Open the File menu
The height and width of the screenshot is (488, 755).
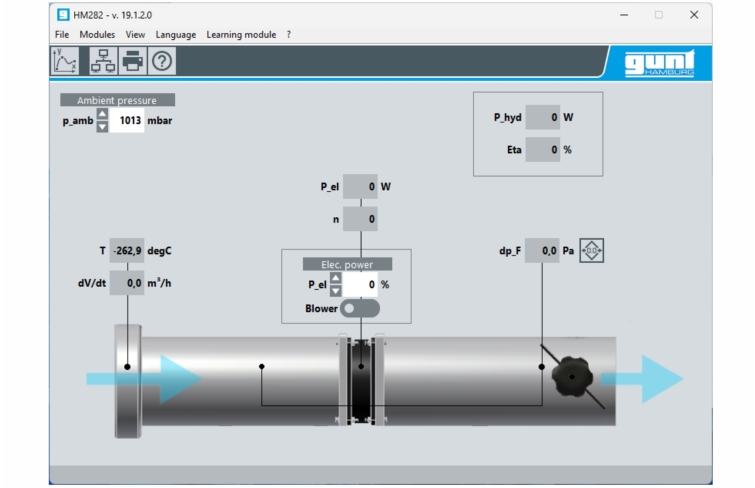(62, 34)
